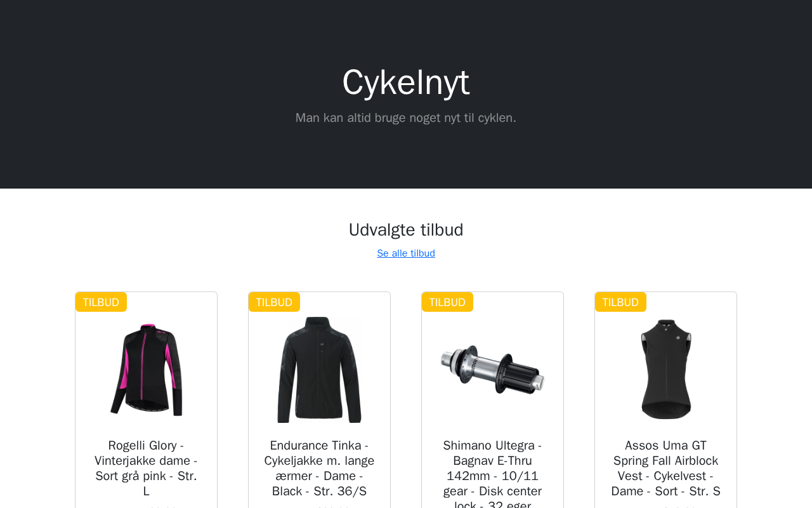Open the black sleeveless Assos vest photo
Screen dimensions: 812x508
[x=665, y=370]
